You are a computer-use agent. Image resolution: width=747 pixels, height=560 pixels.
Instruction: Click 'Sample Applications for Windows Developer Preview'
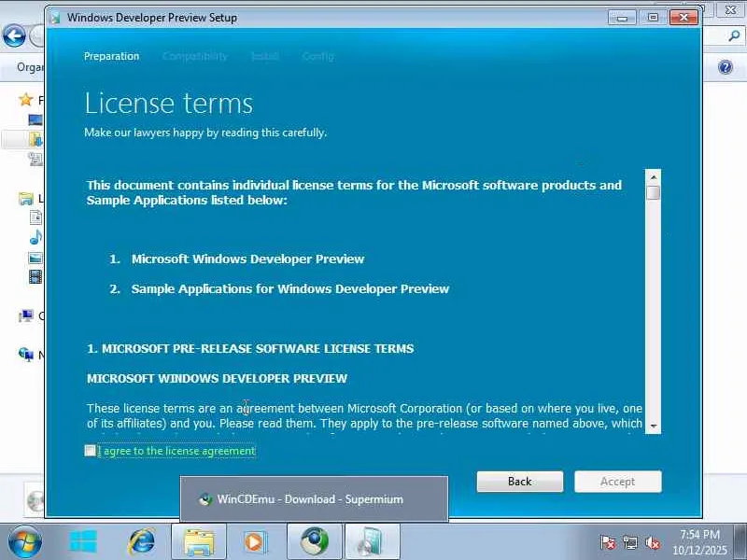290,289
